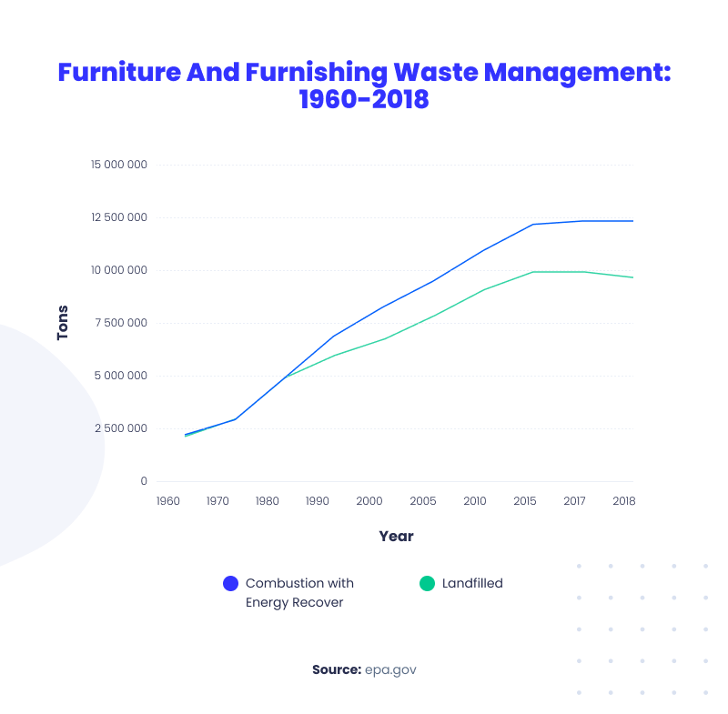Screen dimensions: 728x714
Task: Select the 'Landfilled' legend label
Action: [x=472, y=583]
